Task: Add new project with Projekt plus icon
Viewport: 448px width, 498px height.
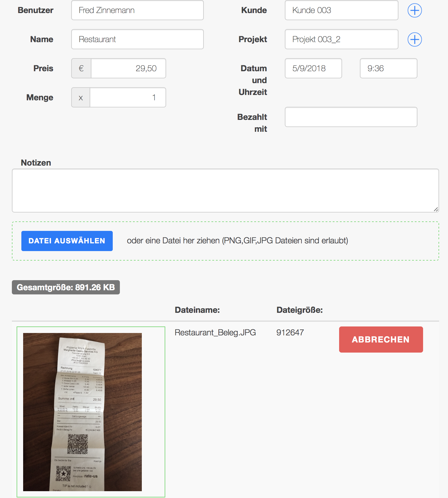Action: [414, 39]
